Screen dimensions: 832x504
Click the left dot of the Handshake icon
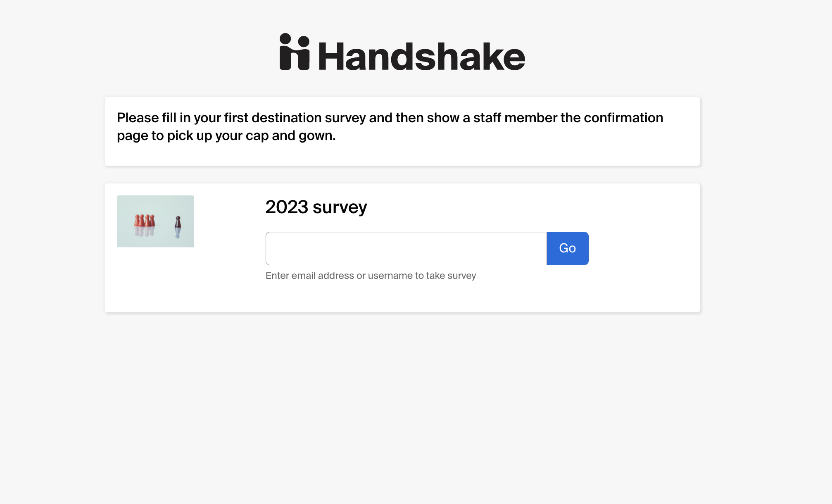285,39
